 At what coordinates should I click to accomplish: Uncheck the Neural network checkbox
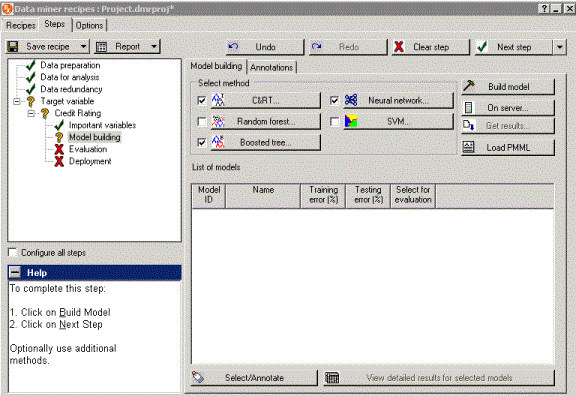[x=334, y=100]
